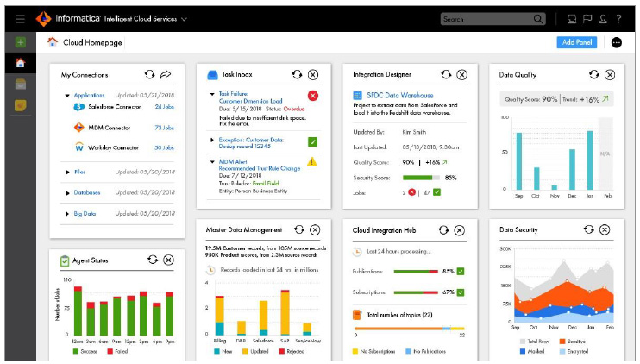Open the hamburger navigation menu

(21, 19)
